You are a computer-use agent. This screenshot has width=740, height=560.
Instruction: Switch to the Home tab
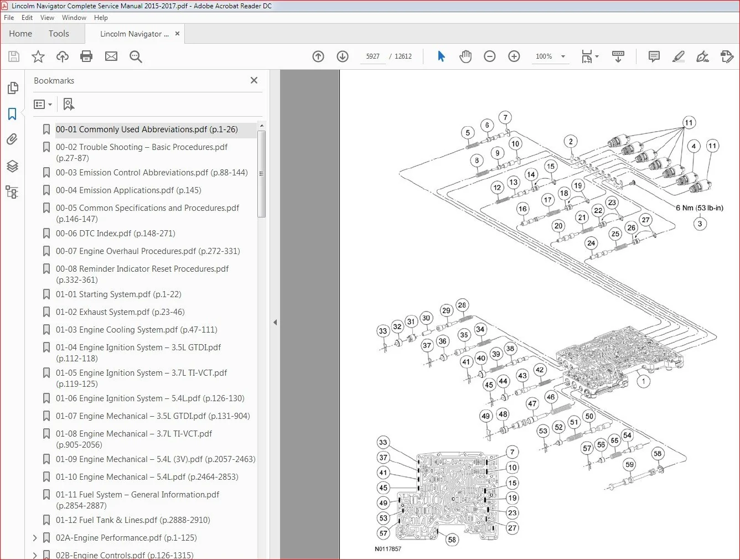point(20,34)
